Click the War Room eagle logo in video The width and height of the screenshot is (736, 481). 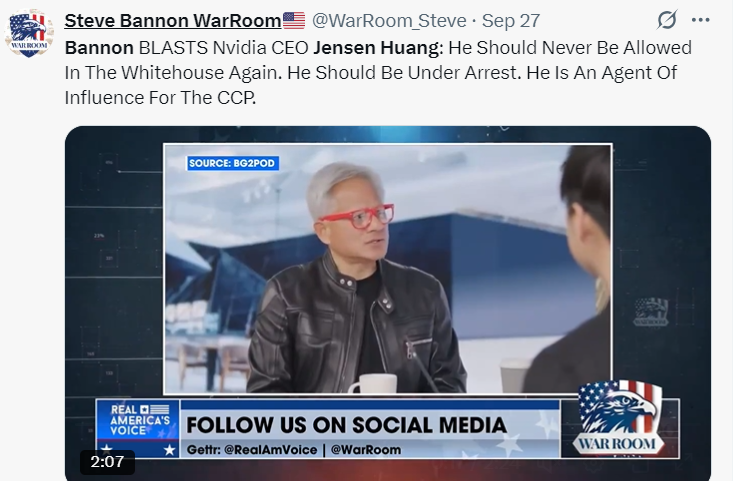point(620,417)
